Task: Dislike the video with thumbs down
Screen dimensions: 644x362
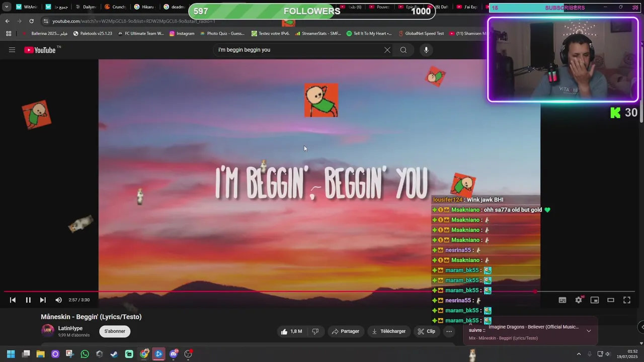Action: click(x=315, y=331)
